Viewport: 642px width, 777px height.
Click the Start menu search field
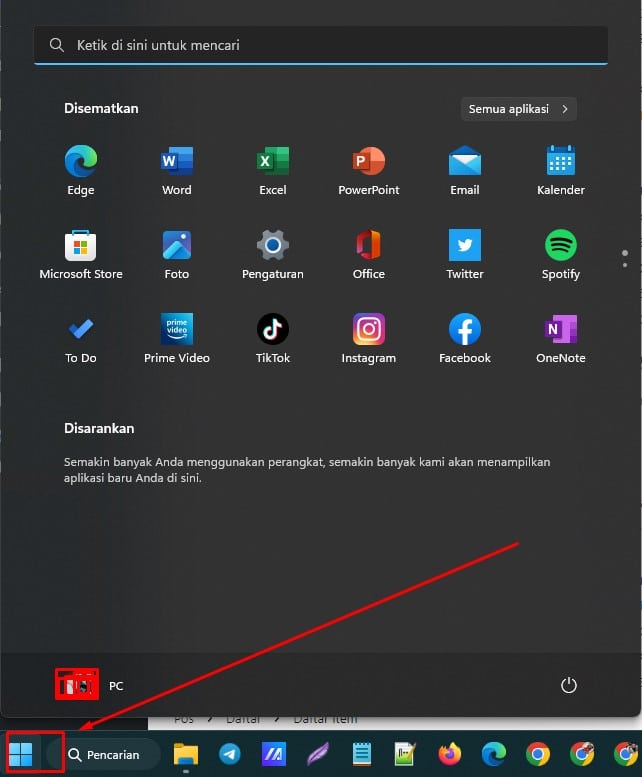[321, 45]
